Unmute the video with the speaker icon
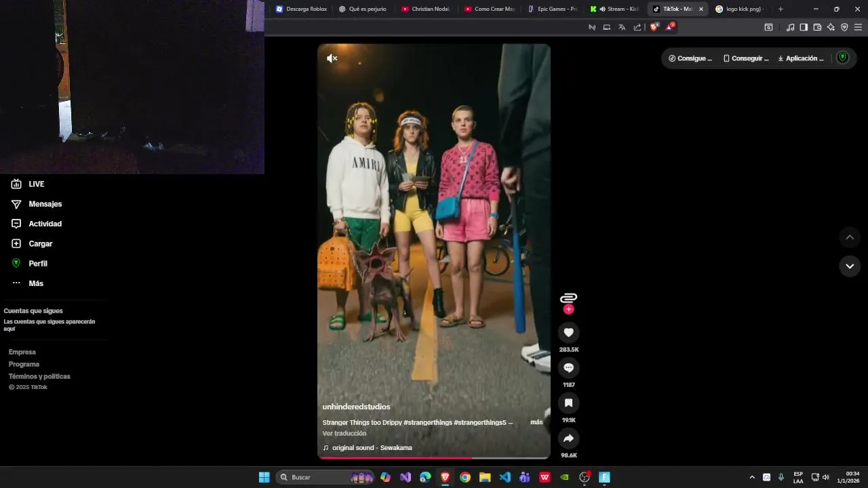 [332, 58]
